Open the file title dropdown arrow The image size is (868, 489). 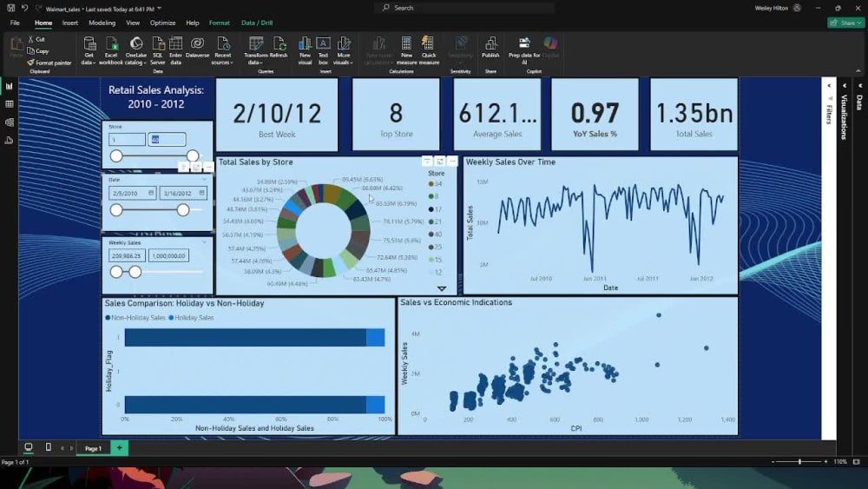point(160,9)
